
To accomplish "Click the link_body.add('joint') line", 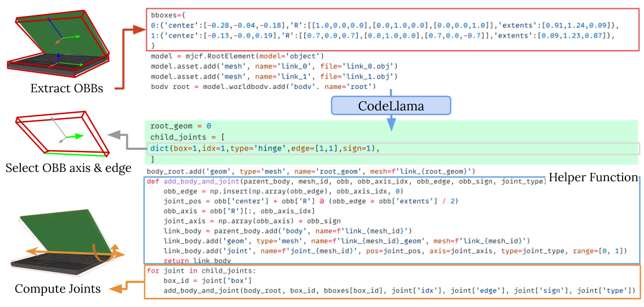I will point(395,250).
